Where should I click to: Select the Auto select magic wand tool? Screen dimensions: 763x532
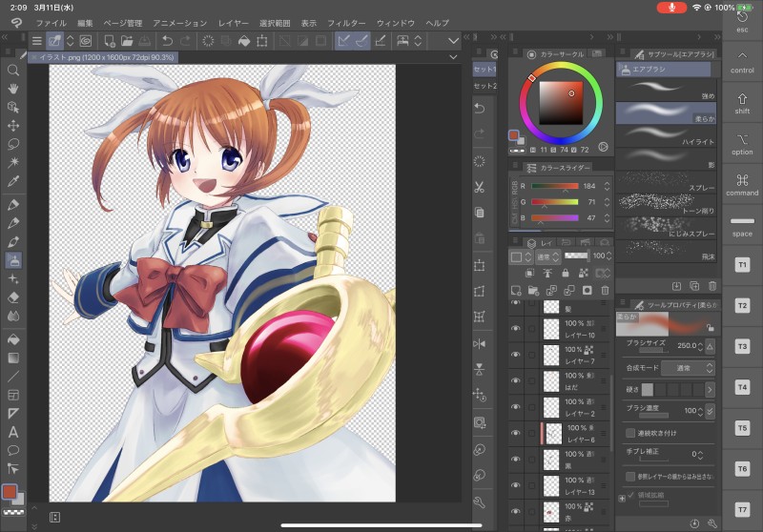coord(13,162)
